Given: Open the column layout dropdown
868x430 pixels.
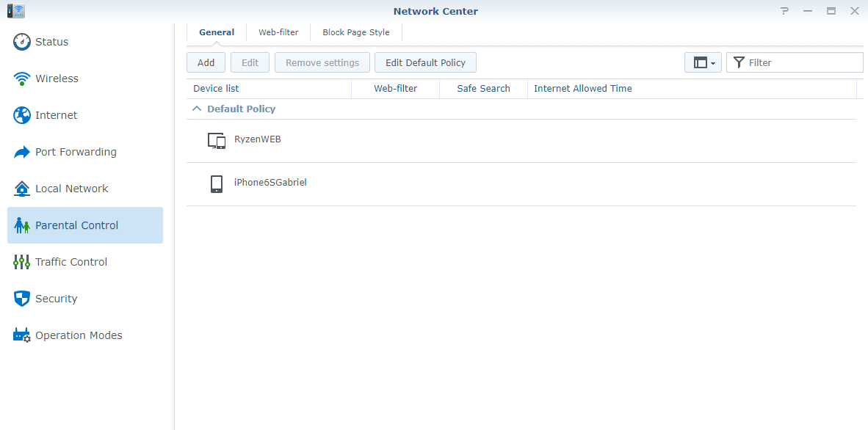Looking at the screenshot, I should [703, 62].
